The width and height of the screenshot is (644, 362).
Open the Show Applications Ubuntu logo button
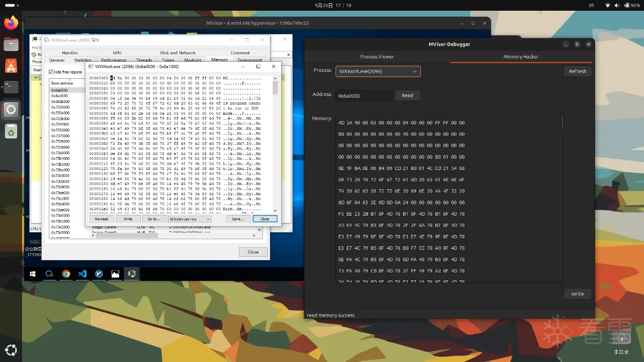click(11, 350)
